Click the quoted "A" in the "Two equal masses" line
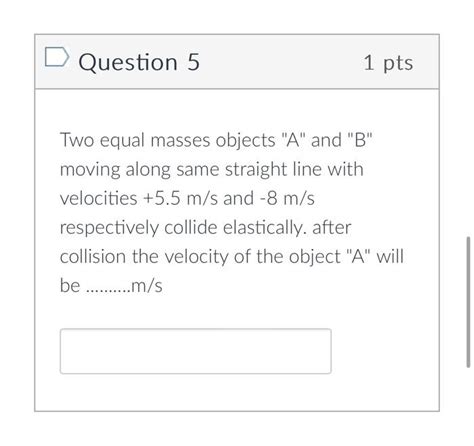Image resolution: width=474 pixels, height=446 pixels. pos(293,140)
